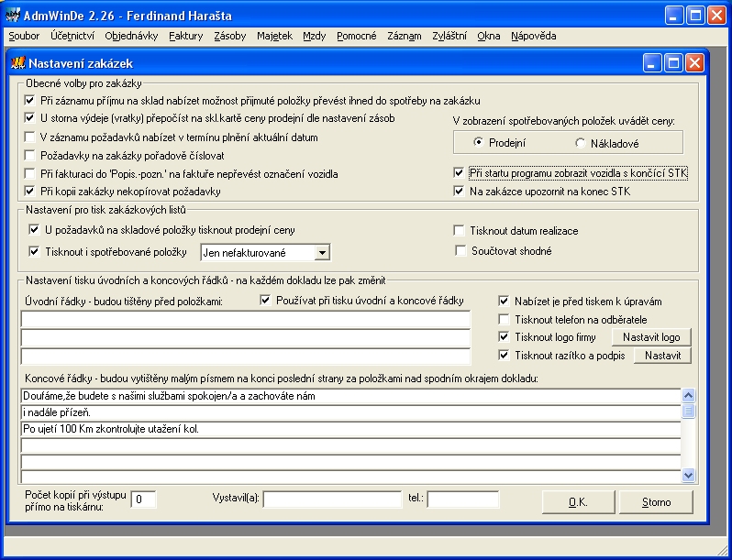This screenshot has height=560, width=732.
Task: Click the Nastavení zakázek dialog icon
Action: pos(17,63)
